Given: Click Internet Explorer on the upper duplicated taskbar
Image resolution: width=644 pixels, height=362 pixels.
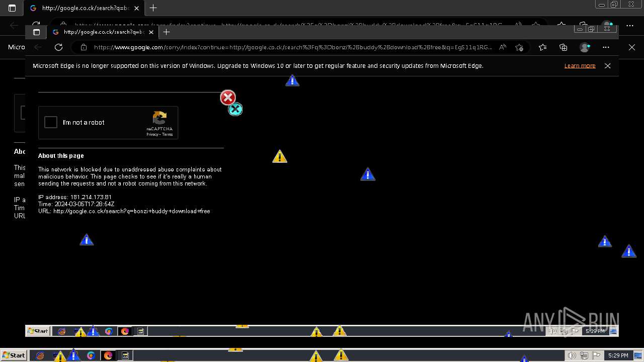Looking at the screenshot, I should point(62,331).
